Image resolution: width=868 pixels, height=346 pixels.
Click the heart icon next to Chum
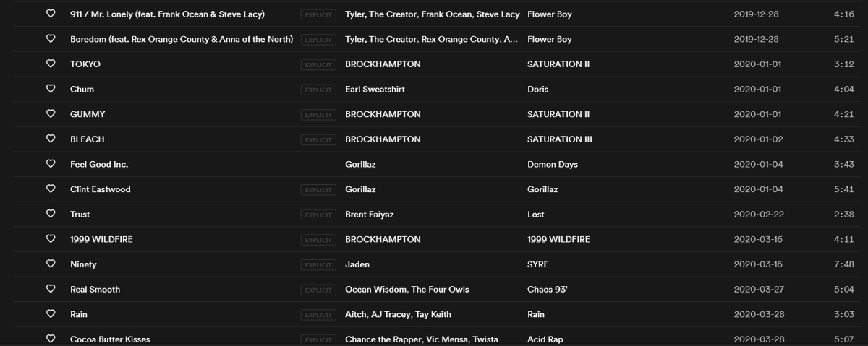pos(51,90)
